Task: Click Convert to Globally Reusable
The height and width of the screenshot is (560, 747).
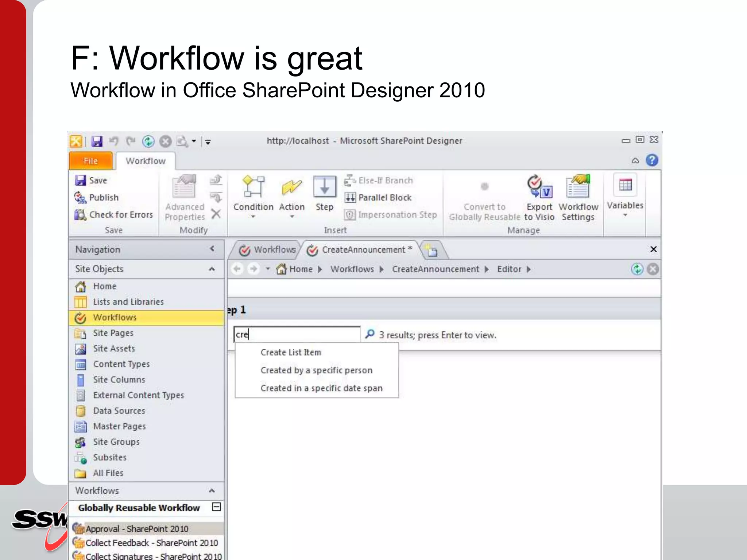Action: coord(484,201)
